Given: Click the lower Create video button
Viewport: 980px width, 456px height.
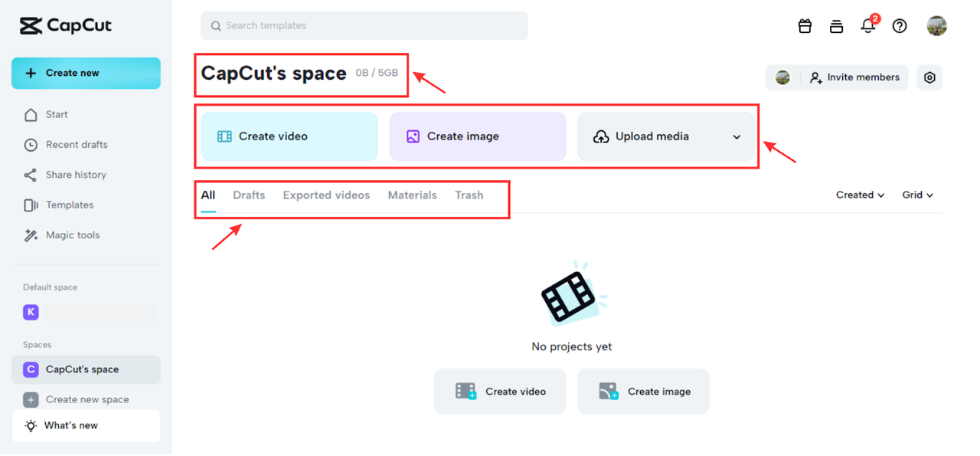Looking at the screenshot, I should click(500, 392).
